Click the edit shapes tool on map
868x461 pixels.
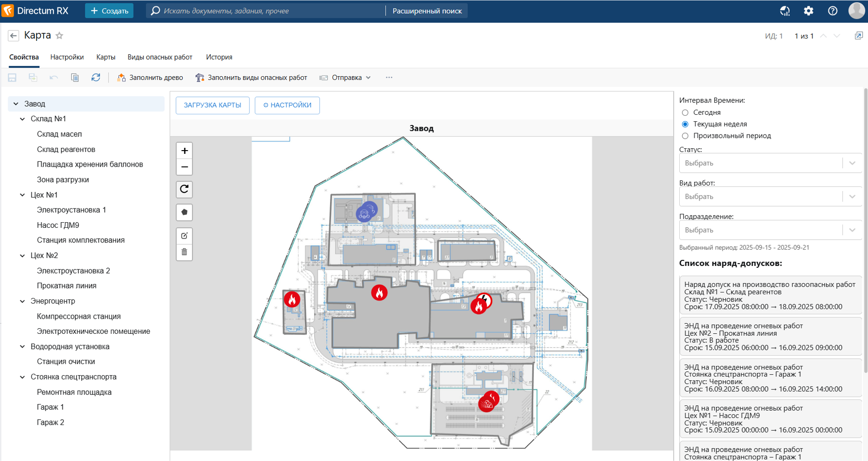click(184, 236)
